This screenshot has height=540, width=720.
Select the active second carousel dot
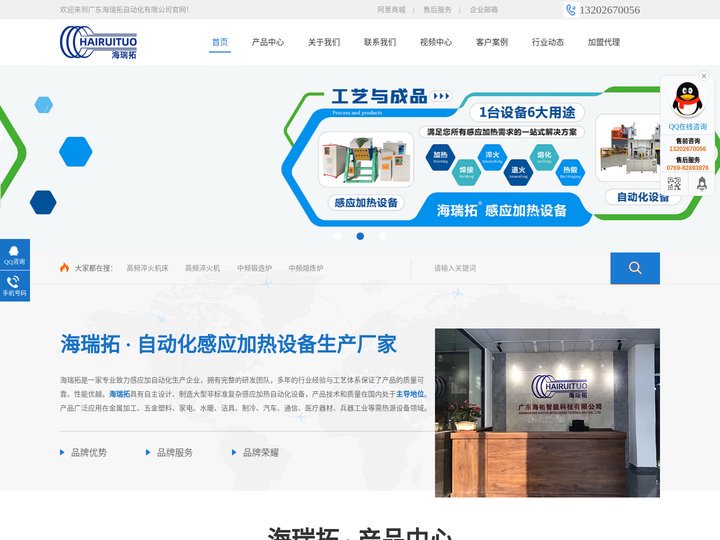click(x=360, y=236)
